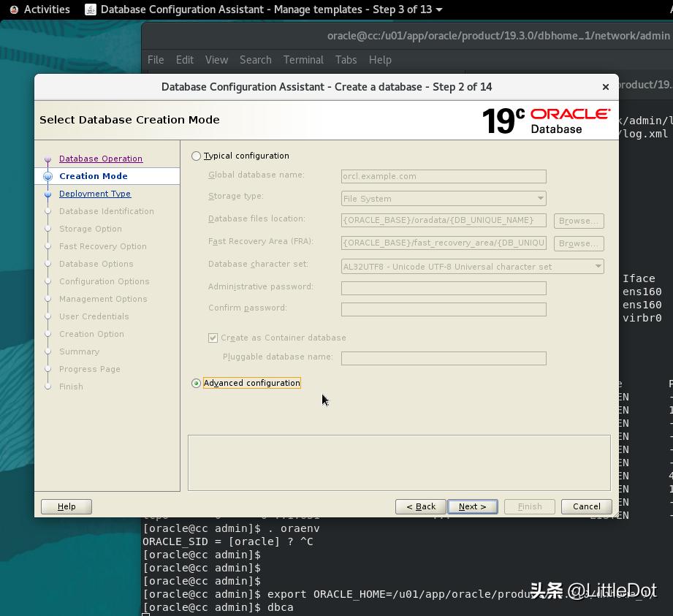Go Back to previous step
Image resolution: width=673 pixels, height=616 pixels.
(421, 506)
